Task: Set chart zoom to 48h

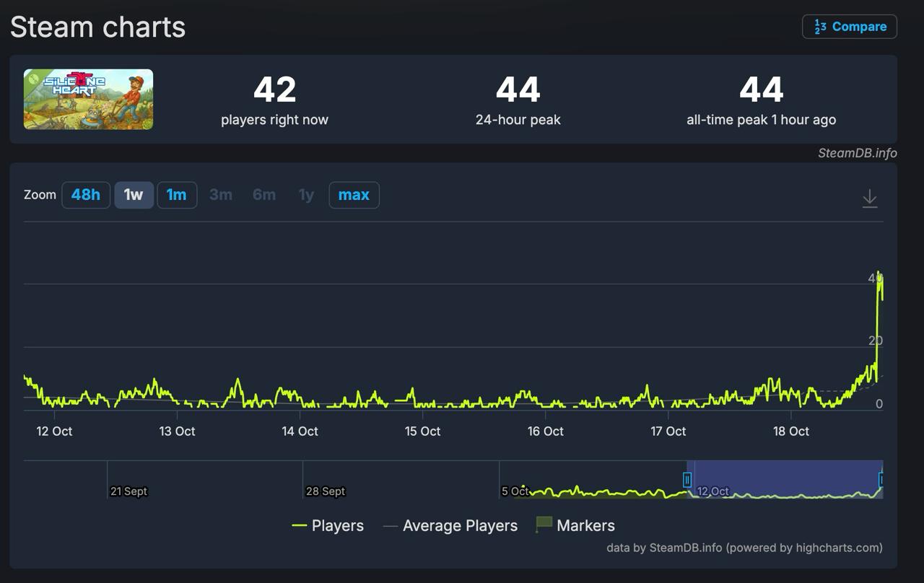Action: click(86, 195)
